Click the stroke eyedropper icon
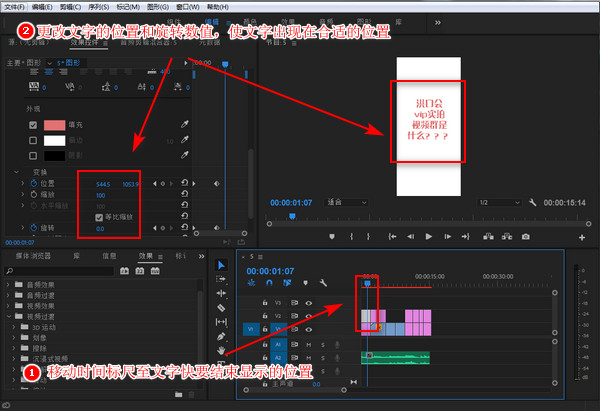The image size is (600, 411). click(185, 140)
